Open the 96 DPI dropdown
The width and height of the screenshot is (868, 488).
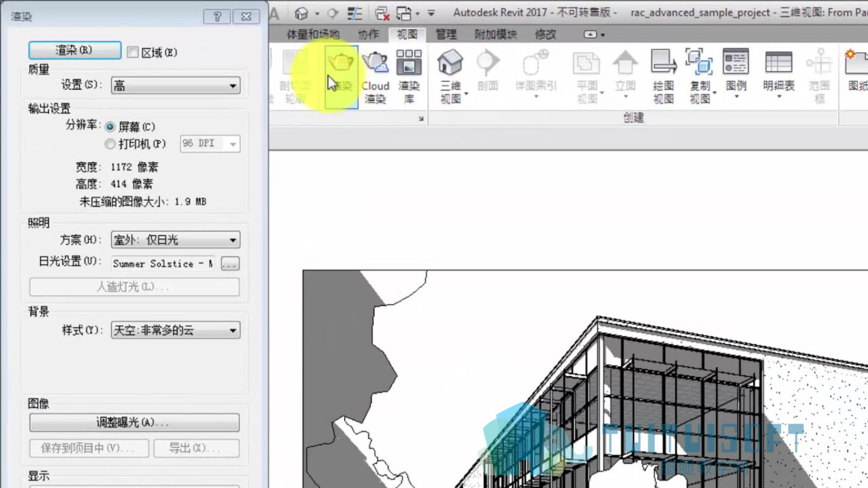coord(210,144)
